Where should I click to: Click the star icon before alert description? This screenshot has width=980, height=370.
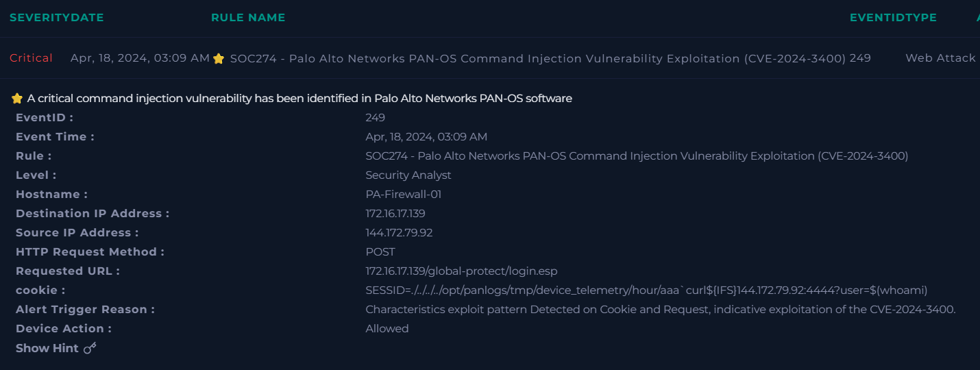tap(17, 99)
